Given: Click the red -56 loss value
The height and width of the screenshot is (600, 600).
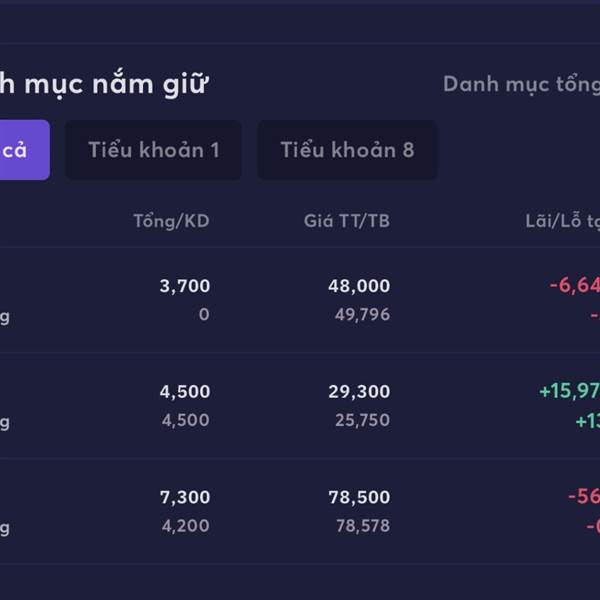Looking at the screenshot, I should pyautogui.click(x=583, y=497).
